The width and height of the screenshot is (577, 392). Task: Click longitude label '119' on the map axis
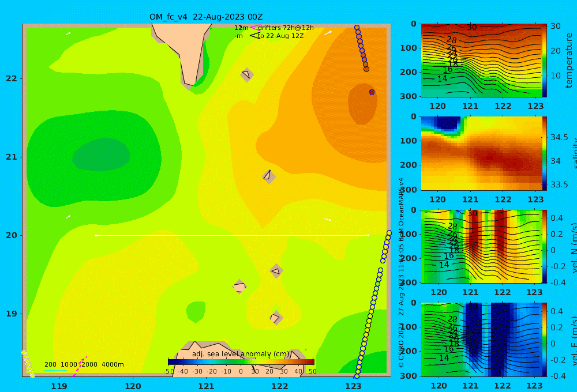[x=59, y=386]
